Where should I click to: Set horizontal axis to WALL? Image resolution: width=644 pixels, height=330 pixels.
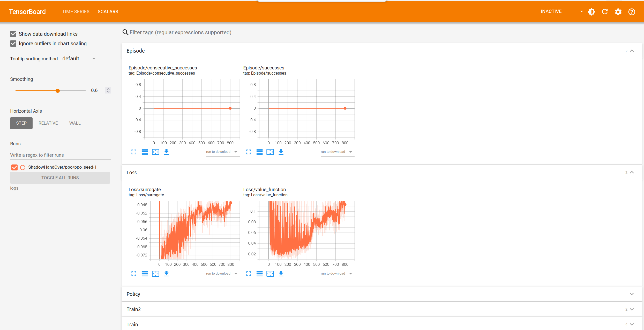point(75,123)
